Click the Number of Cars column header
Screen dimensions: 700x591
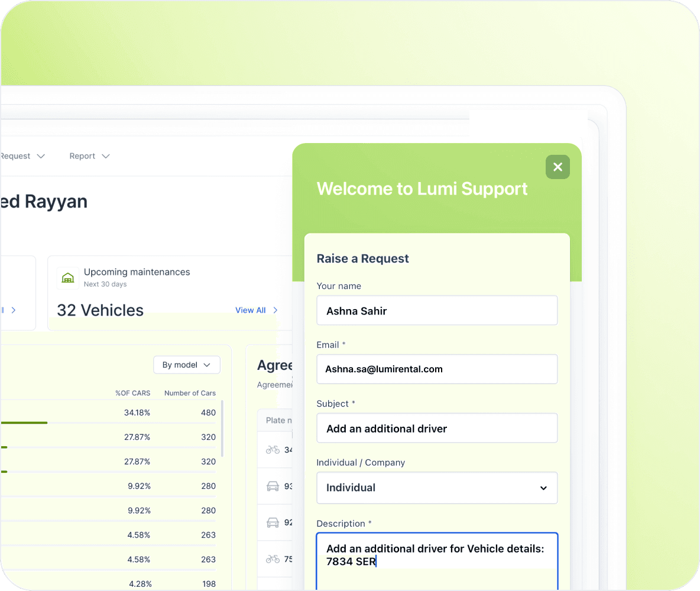pyautogui.click(x=190, y=393)
